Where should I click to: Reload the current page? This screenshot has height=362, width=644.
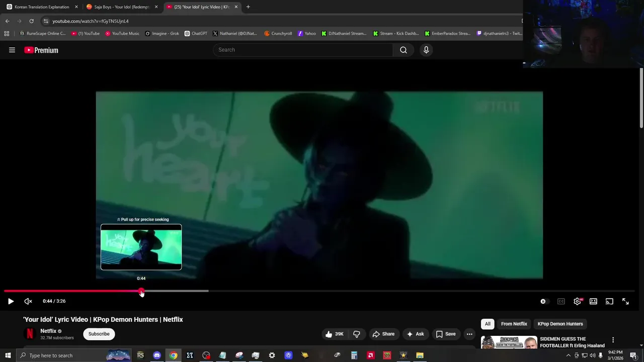pyautogui.click(x=31, y=21)
